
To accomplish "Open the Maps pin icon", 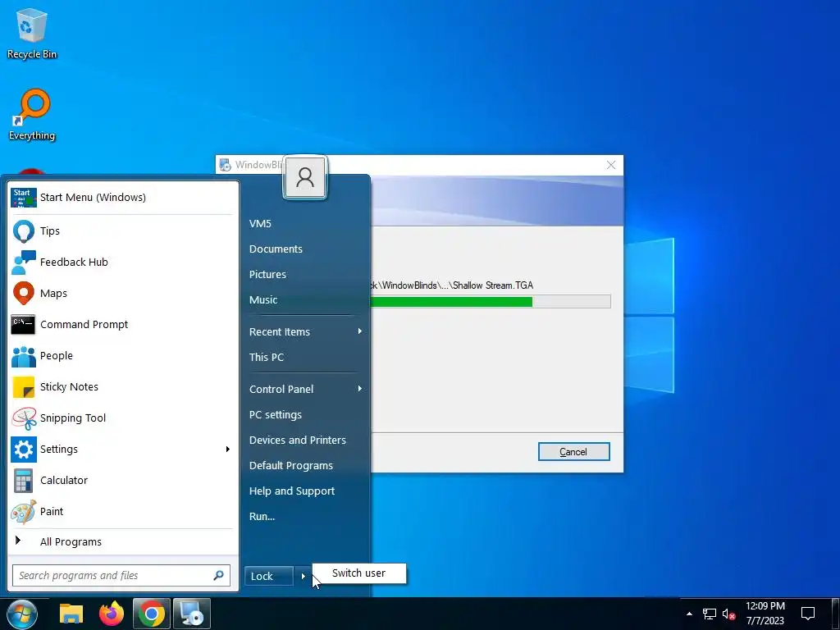I will click(x=24, y=293).
